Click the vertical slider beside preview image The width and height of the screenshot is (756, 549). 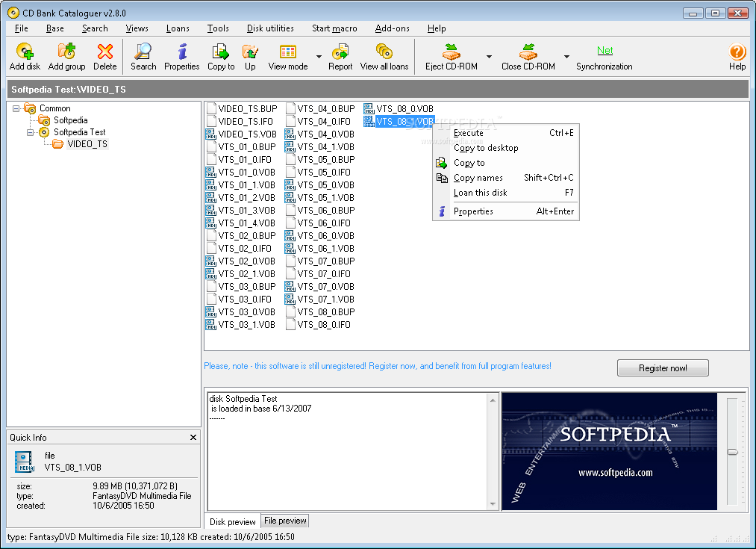click(x=732, y=452)
